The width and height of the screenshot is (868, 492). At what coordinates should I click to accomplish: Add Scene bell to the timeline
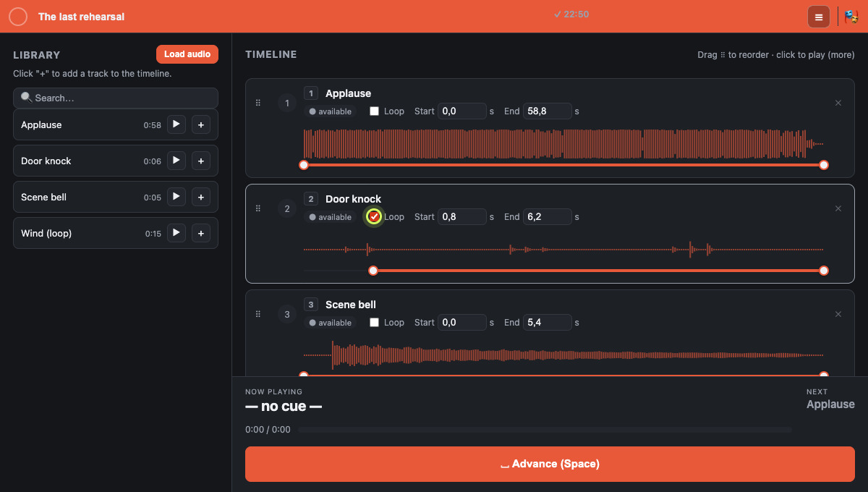tap(201, 197)
